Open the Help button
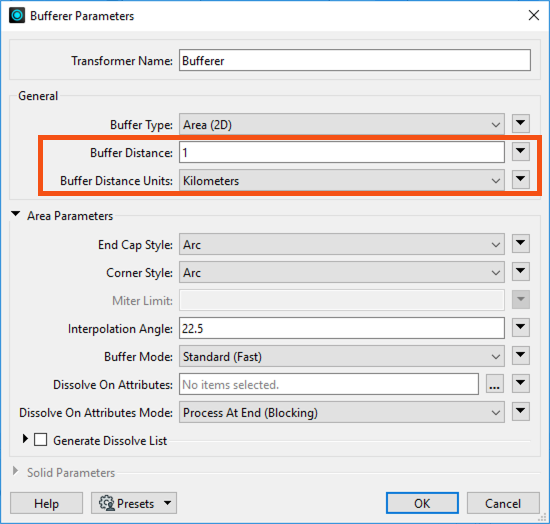This screenshot has width=550, height=524. pos(46,503)
